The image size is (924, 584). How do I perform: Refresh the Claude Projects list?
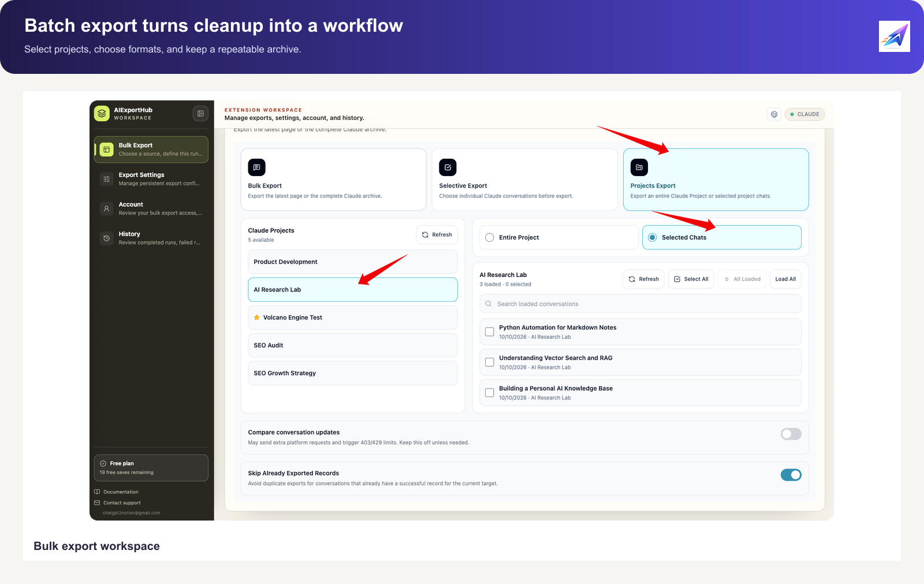coord(437,235)
